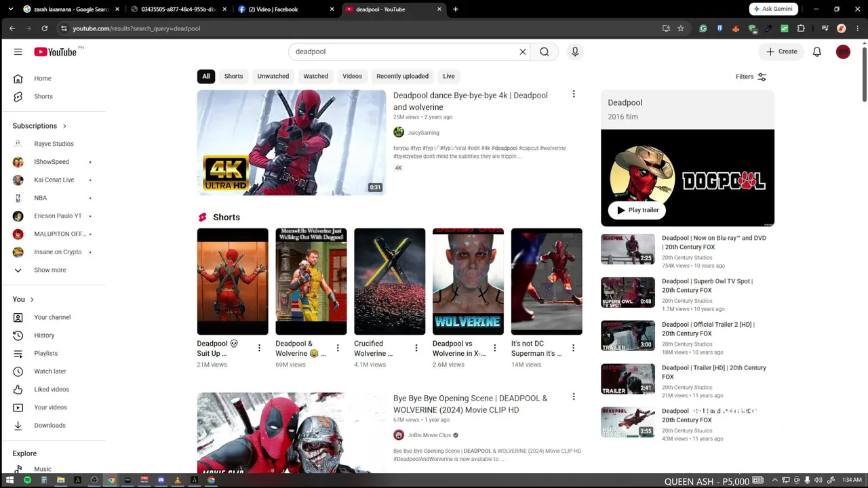
Task: Select the Watched filter chip
Action: pyautogui.click(x=316, y=76)
